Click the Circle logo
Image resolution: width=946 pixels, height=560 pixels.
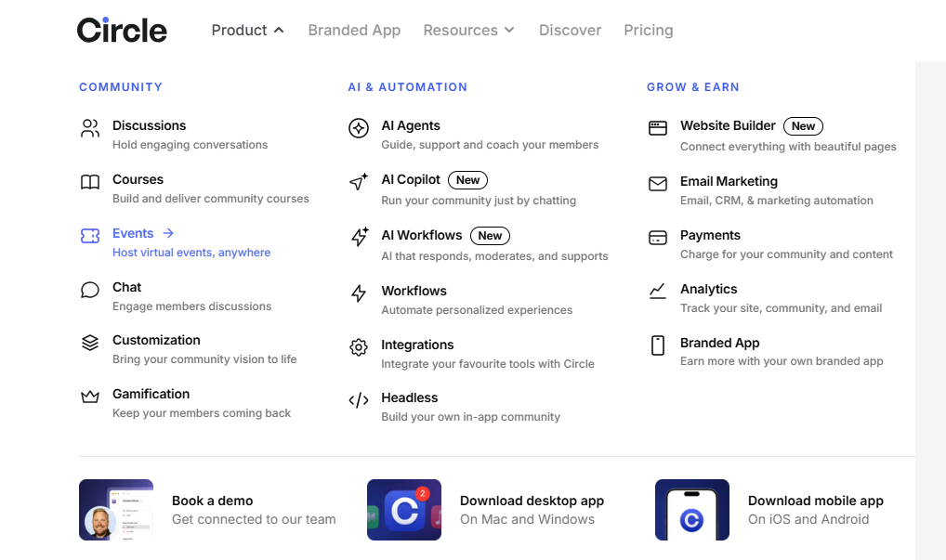tap(122, 30)
